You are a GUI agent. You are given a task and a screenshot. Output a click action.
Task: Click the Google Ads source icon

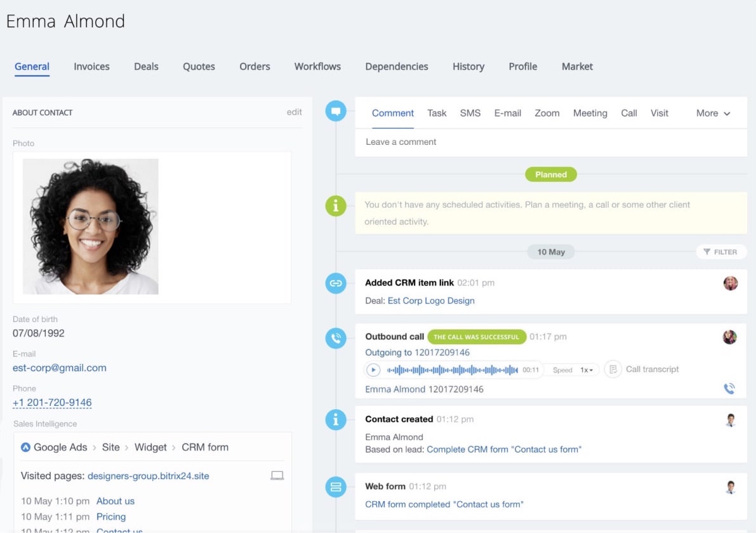pyautogui.click(x=26, y=447)
